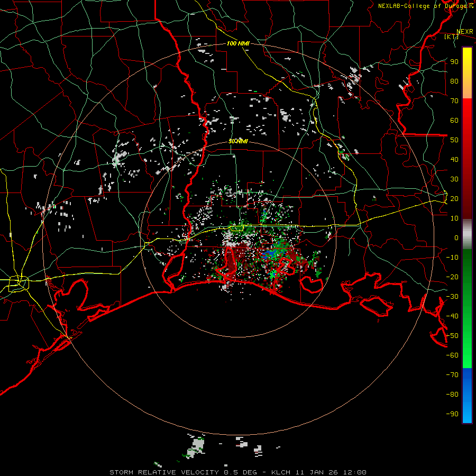Click the "60" scale value

(454, 121)
